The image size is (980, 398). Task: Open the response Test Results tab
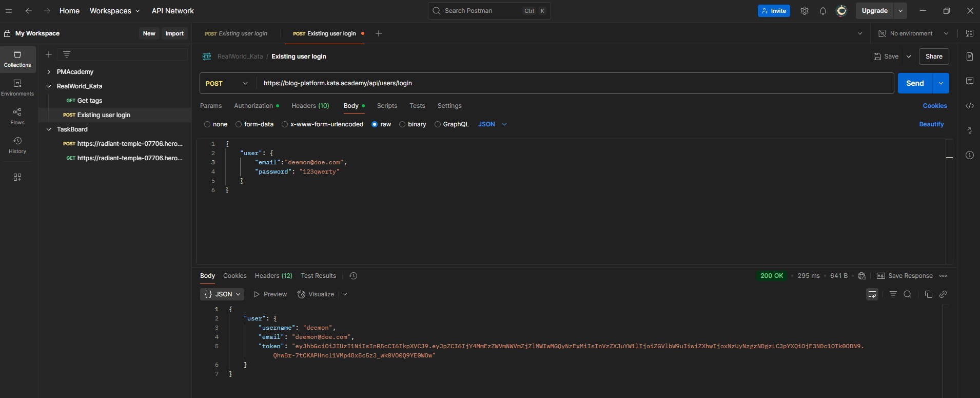318,276
